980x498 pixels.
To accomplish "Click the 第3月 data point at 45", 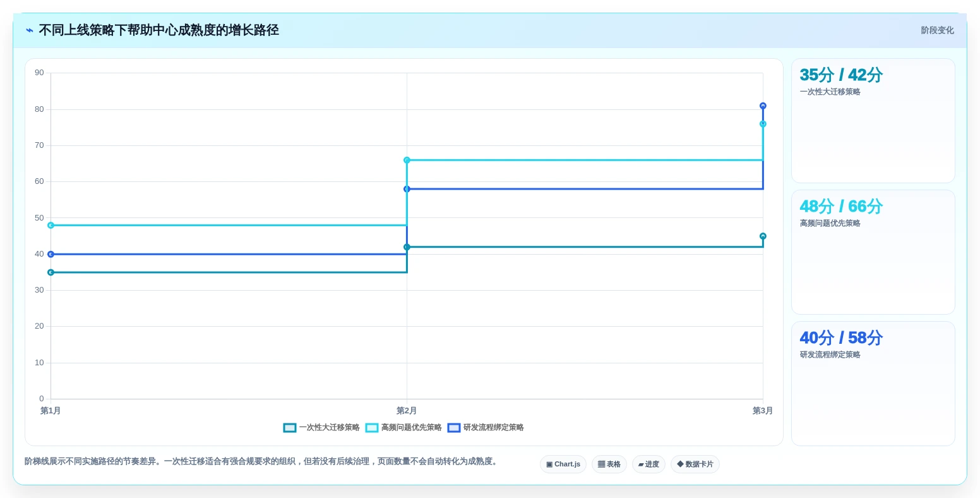I will click(763, 236).
